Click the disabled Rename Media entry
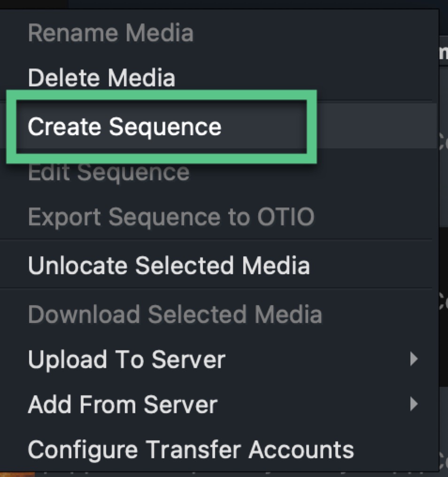 pyautogui.click(x=110, y=33)
